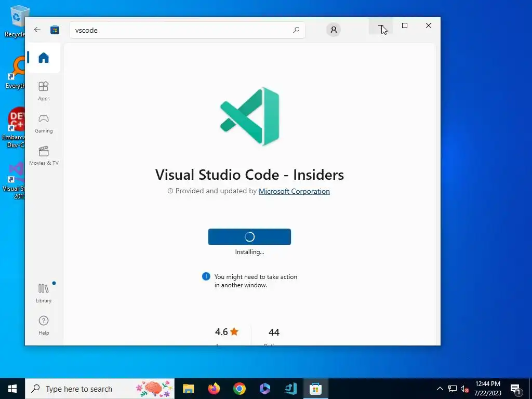The width and height of the screenshot is (532, 399).
Task: Click the 4.6 star rating
Action: coord(227,332)
